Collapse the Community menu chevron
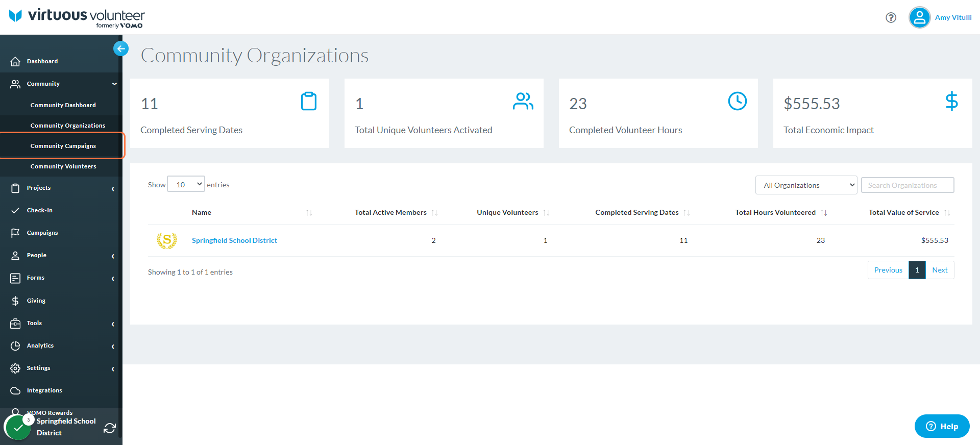This screenshot has height=445, width=980. pyautogui.click(x=114, y=84)
